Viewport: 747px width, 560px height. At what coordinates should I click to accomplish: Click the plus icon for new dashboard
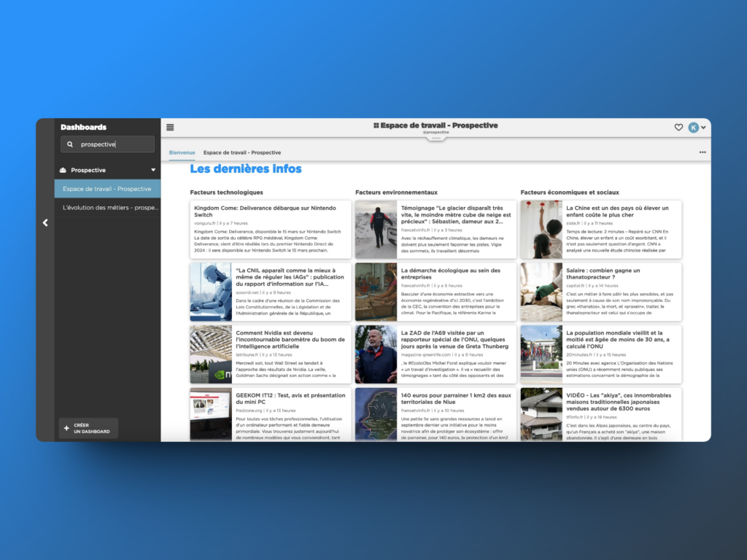pos(66,428)
